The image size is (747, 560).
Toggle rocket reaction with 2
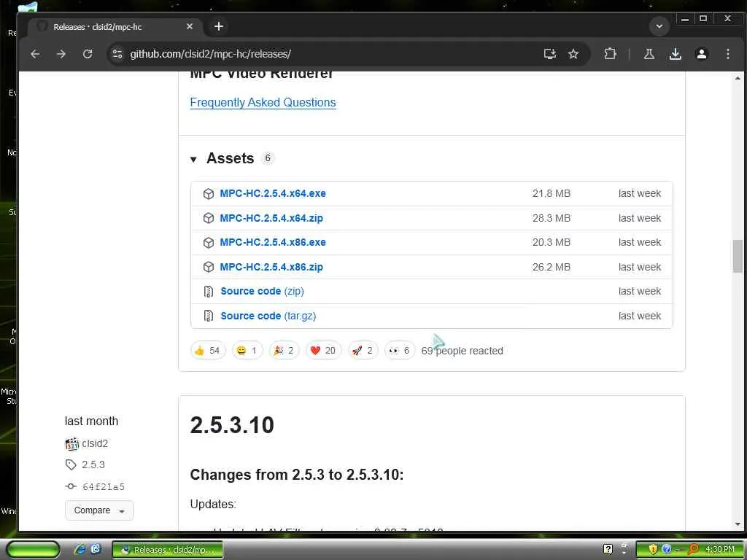[x=363, y=351]
